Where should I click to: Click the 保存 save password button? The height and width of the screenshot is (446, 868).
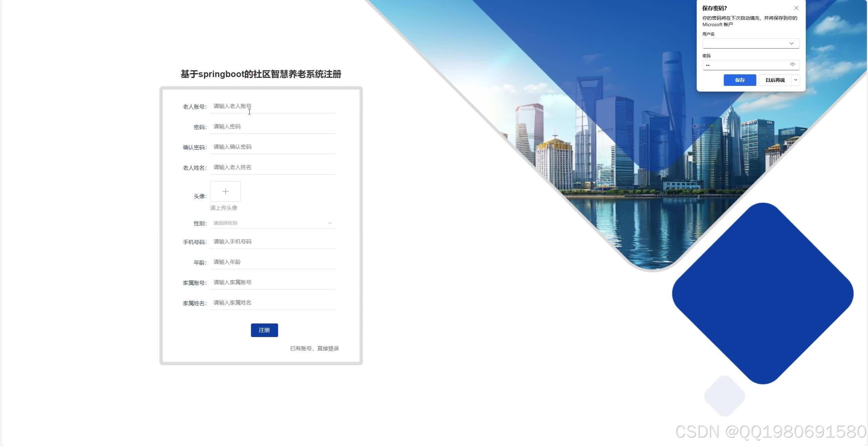(x=740, y=80)
